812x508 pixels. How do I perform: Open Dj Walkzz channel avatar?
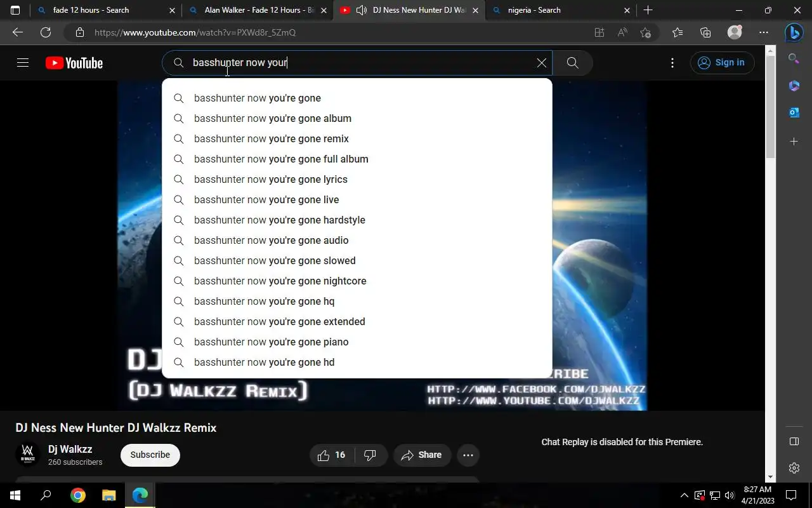click(x=28, y=455)
